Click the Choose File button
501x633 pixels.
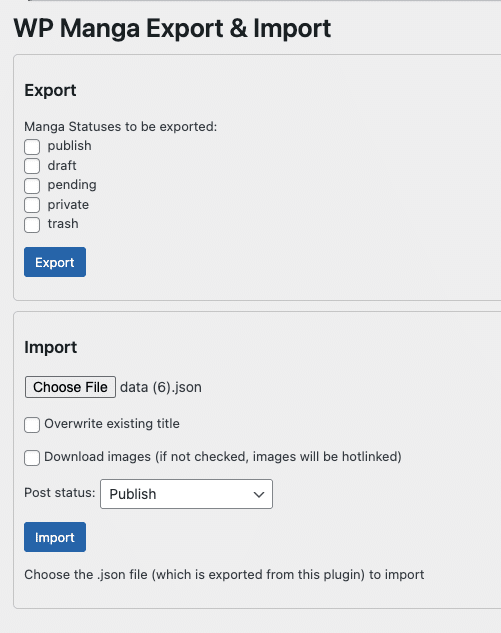70,387
